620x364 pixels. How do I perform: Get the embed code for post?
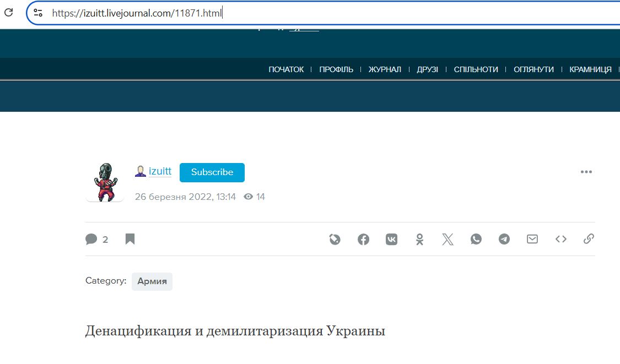(560, 239)
